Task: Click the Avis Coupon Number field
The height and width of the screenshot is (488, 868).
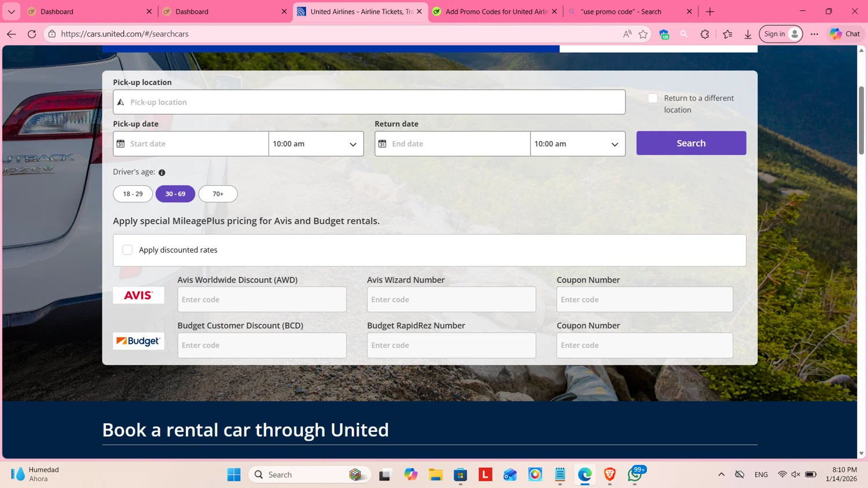Action: [x=645, y=300]
